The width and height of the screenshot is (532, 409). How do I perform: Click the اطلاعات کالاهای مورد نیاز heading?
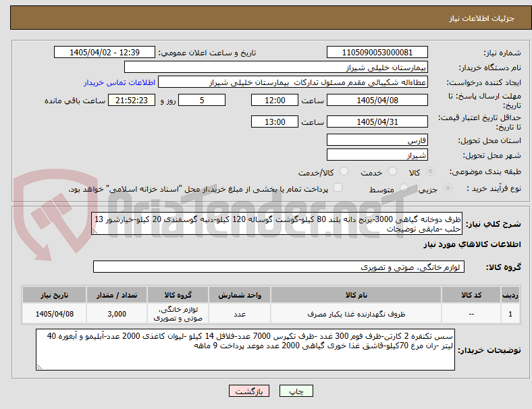coord(472,244)
